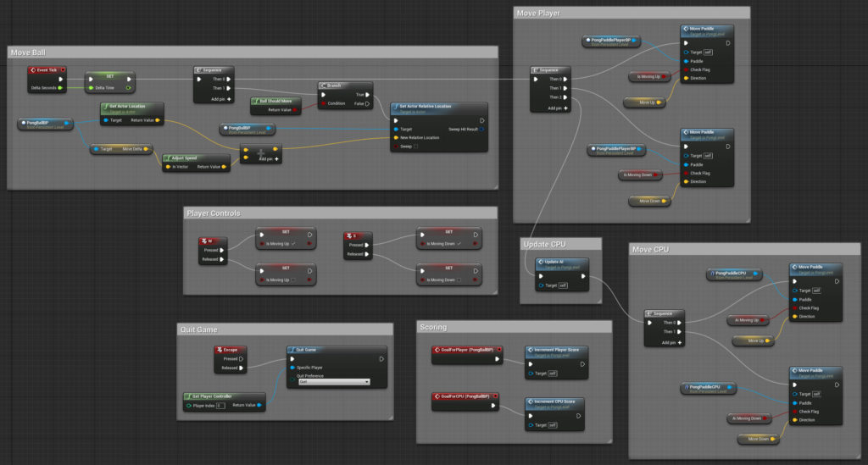Click the W node Pressed output pin
This screenshot has height=465, width=868.
click(x=222, y=251)
